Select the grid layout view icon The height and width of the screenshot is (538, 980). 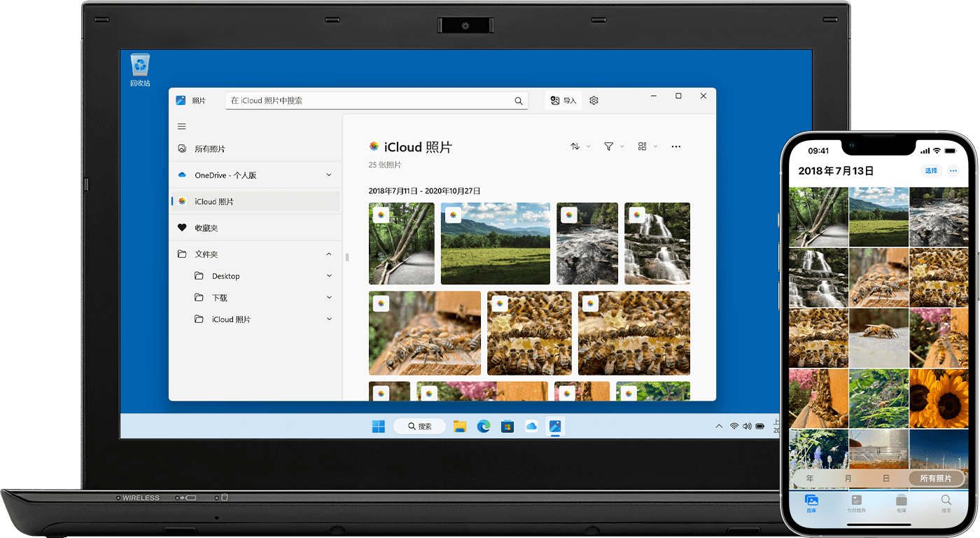[644, 146]
